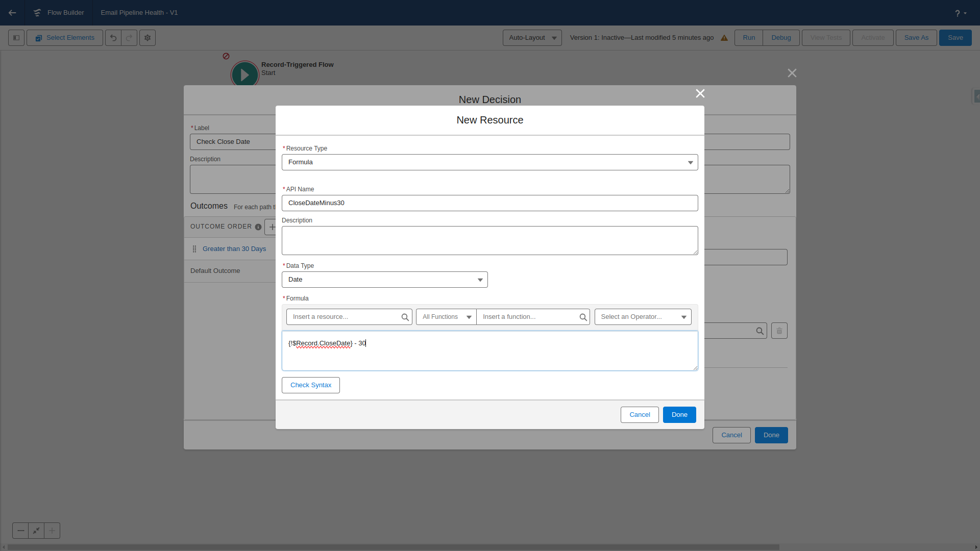Click the zoom out minus icon
The height and width of the screenshot is (551, 980).
pyautogui.click(x=20, y=531)
